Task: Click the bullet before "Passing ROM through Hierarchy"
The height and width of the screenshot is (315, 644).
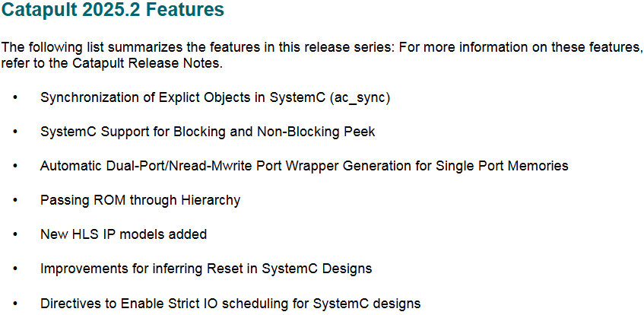Action: click(16, 201)
